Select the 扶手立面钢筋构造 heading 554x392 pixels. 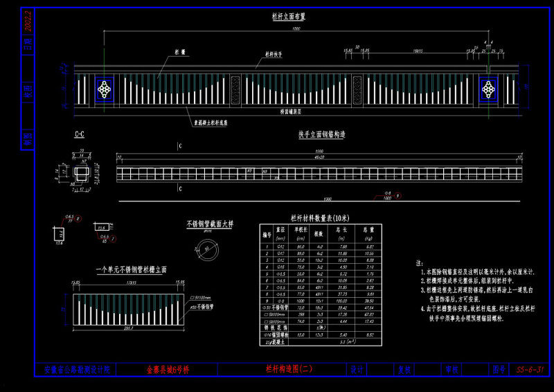(321, 134)
